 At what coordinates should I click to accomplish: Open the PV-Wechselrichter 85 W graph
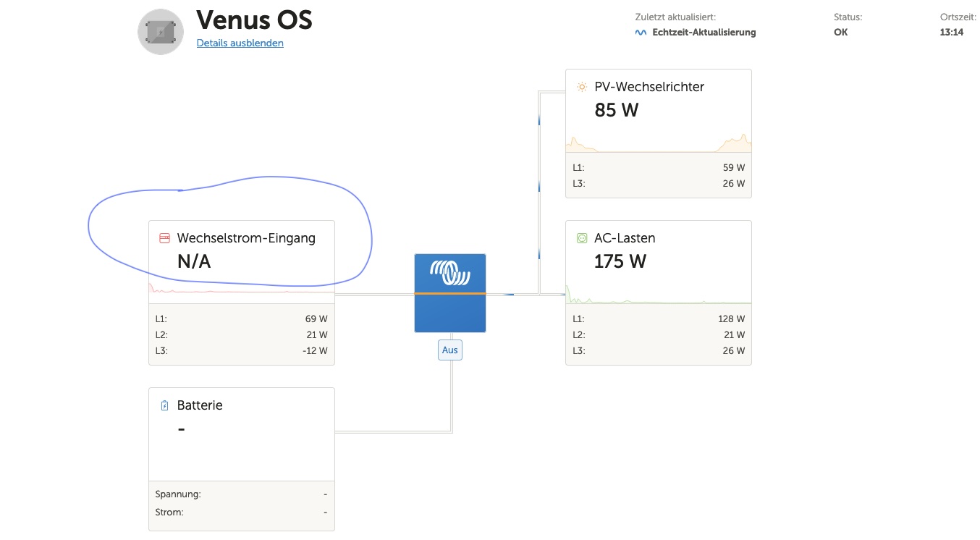point(659,143)
